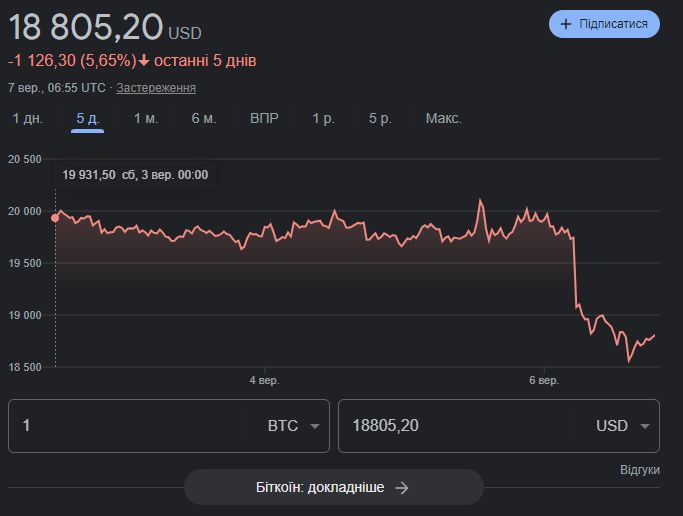Open Біткоїн: докладніше button
This screenshot has height=516, width=683.
pyautogui.click(x=334, y=487)
